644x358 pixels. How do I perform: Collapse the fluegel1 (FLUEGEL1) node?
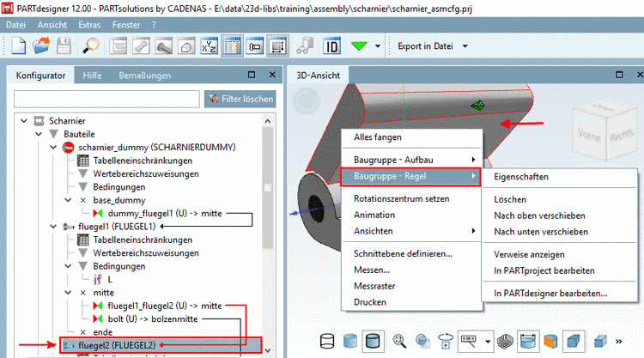(x=53, y=227)
